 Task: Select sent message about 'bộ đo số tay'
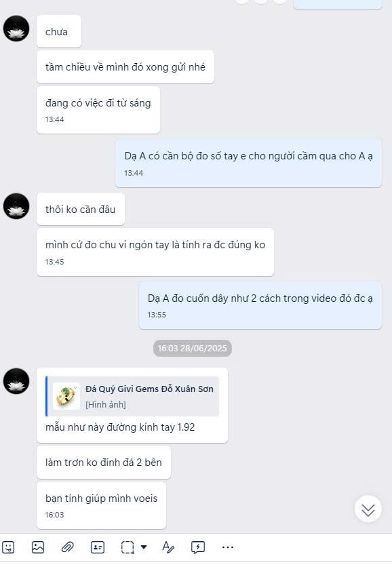pyautogui.click(x=248, y=163)
